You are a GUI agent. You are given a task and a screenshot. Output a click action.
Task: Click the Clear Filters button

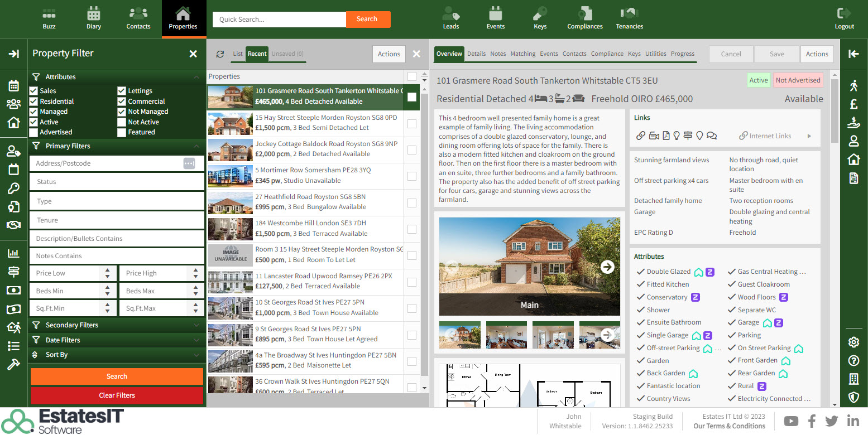[x=117, y=395]
